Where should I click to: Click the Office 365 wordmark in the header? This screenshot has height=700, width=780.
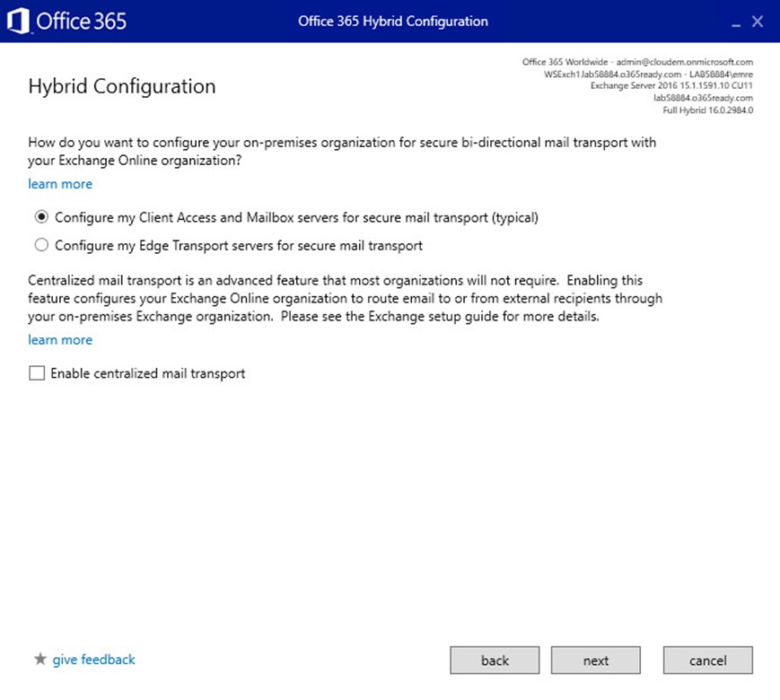coord(81,22)
